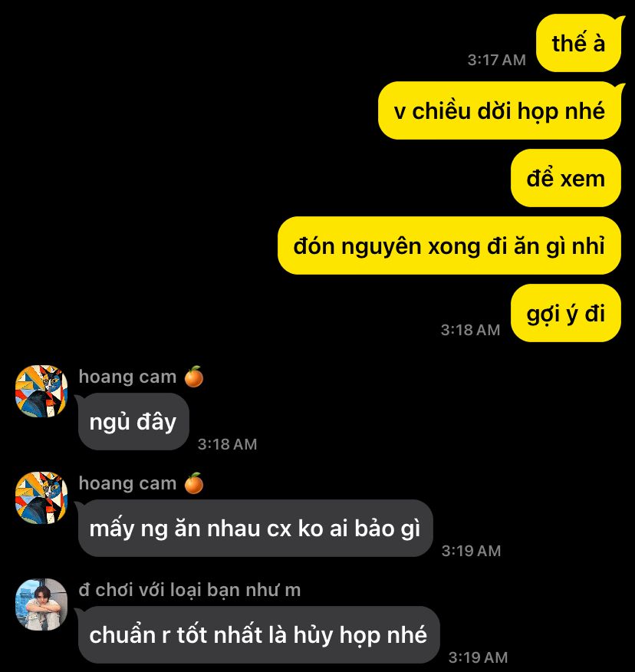Screen dimensions: 635x672
Task: Click the "đ chơi với loại bạn như m" name
Action: coord(190,590)
